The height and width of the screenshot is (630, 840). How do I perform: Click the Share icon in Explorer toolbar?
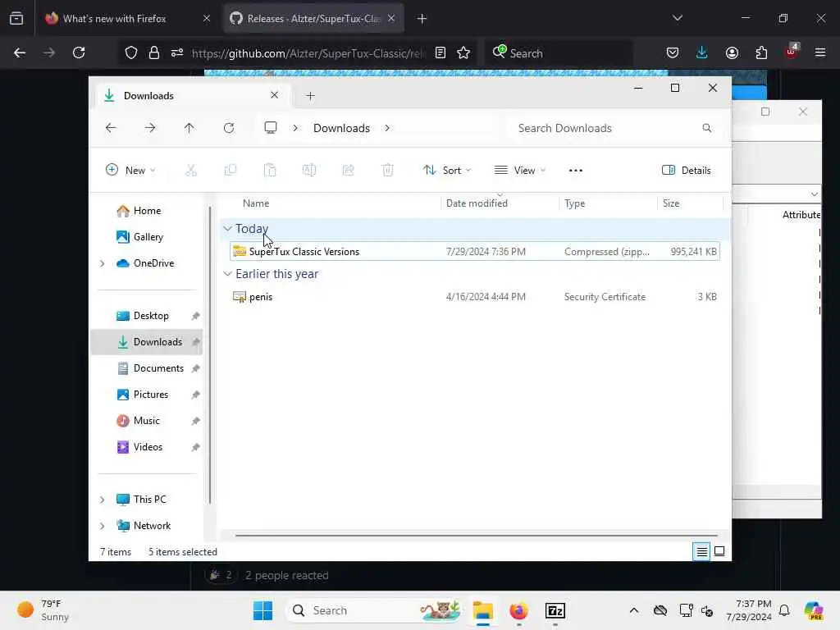pyautogui.click(x=348, y=171)
